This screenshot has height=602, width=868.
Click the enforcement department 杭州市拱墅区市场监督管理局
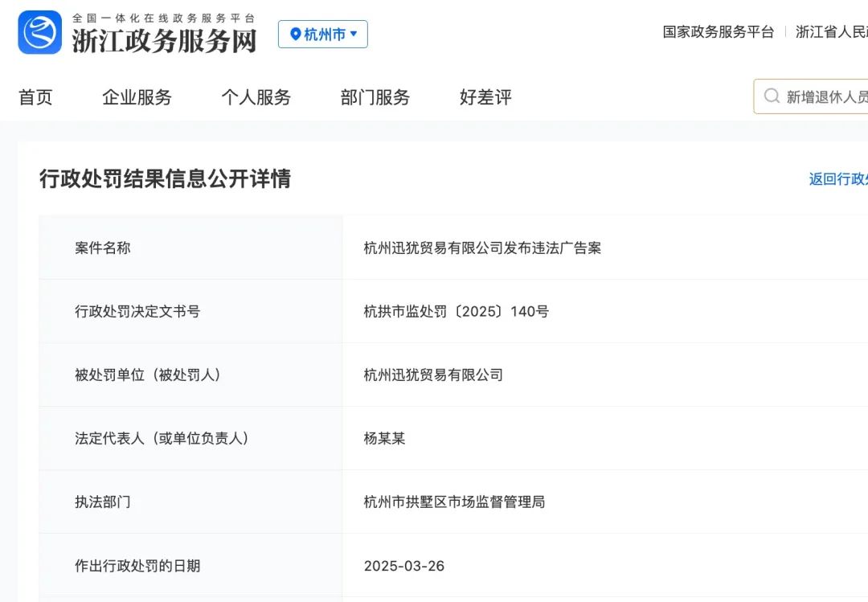click(x=454, y=502)
